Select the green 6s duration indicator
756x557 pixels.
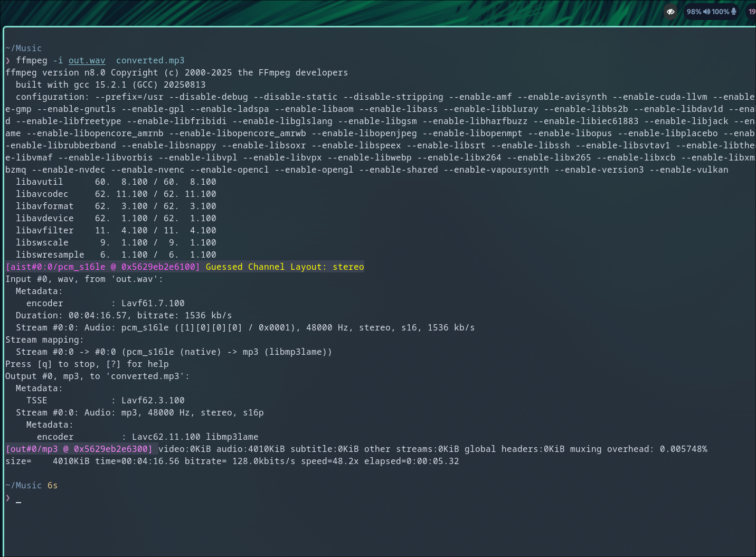coord(53,485)
